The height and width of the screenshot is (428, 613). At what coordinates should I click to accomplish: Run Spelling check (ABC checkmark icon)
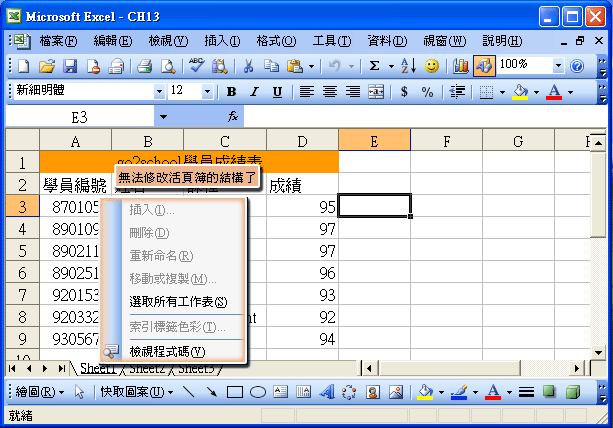click(196, 66)
